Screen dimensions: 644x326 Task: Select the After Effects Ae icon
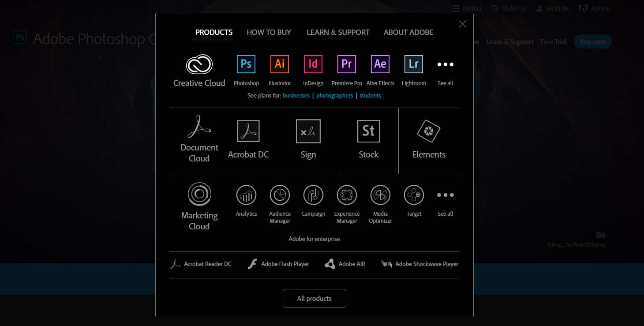[x=380, y=64]
